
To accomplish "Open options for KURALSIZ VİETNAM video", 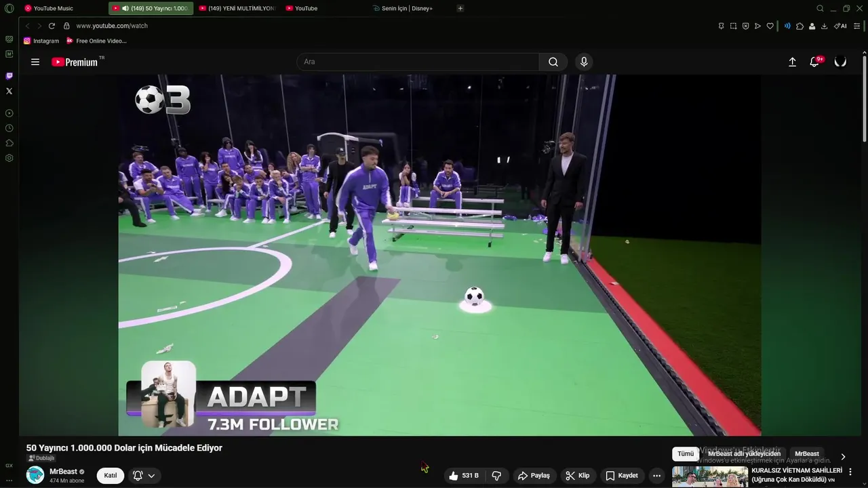I will pos(850,471).
